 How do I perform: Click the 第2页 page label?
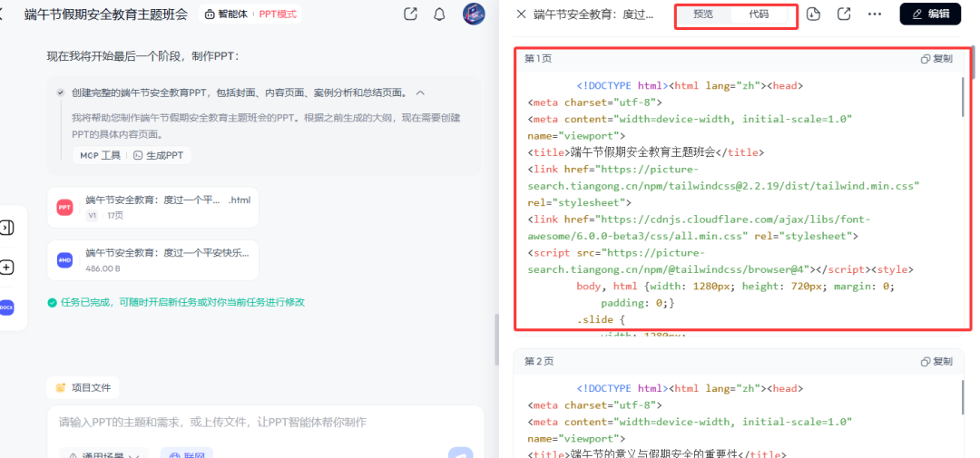coord(538,361)
